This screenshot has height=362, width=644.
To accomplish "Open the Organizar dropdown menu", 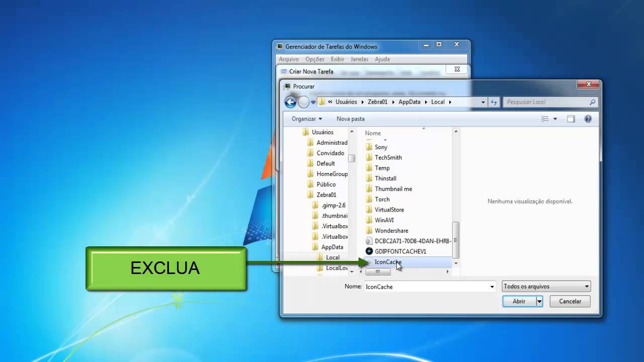I will pos(307,119).
